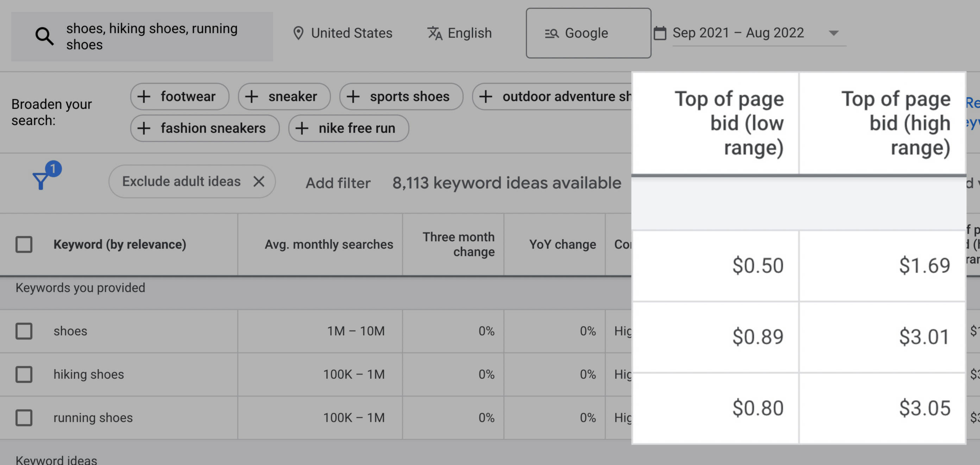
Task: Click the location pin icon beside United States
Action: tap(299, 33)
